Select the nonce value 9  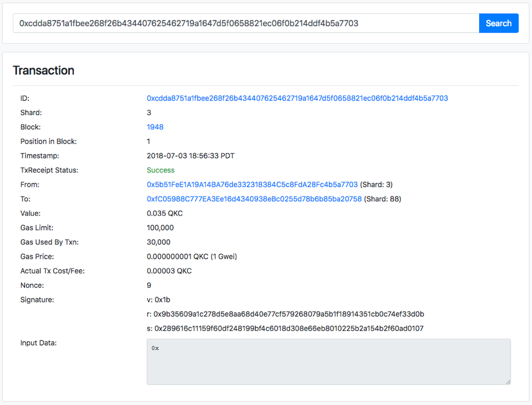149,285
